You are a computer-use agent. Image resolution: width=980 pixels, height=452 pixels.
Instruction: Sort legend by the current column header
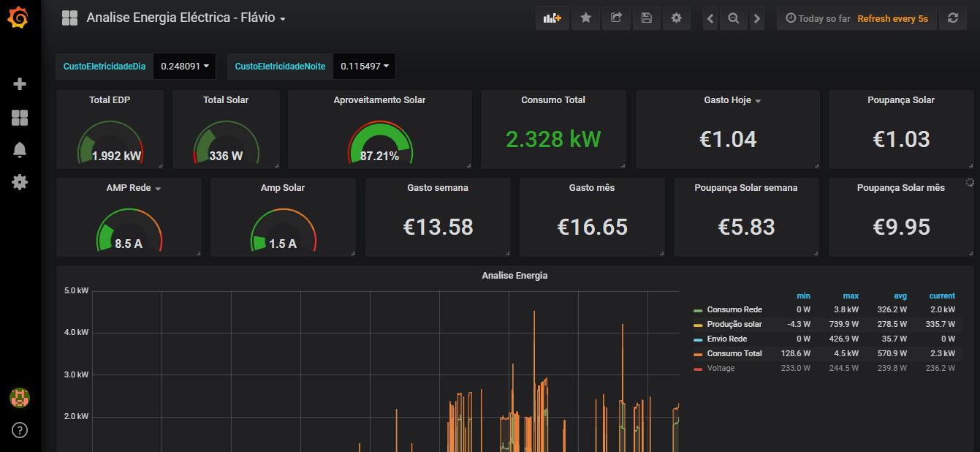tap(942, 295)
